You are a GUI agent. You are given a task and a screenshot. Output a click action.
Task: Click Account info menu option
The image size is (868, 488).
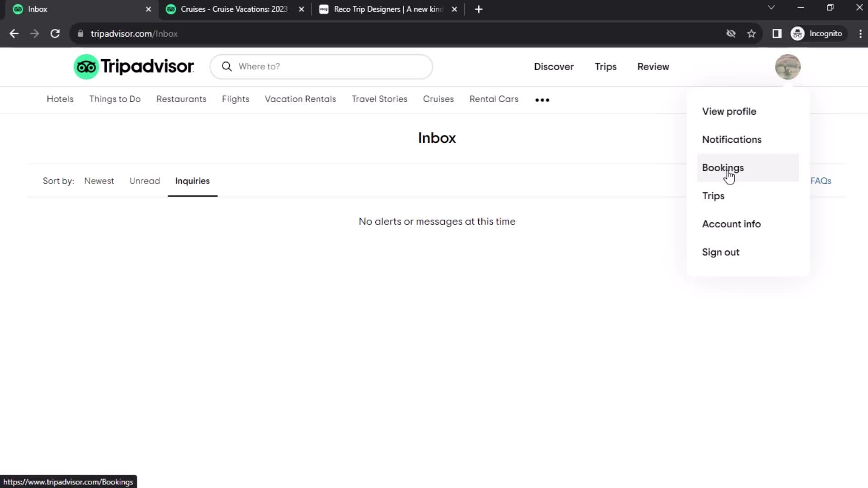[732, 224]
